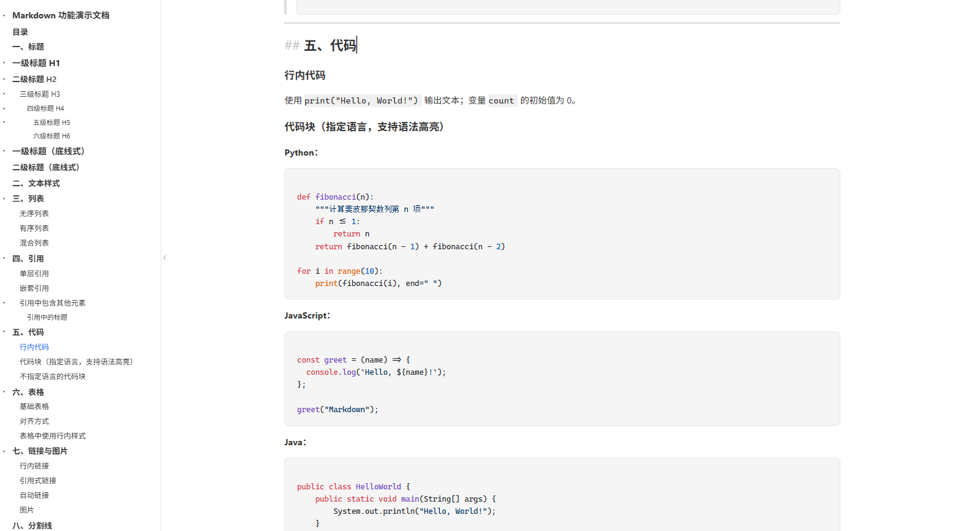980x531 pixels.
Task: Jump to 图片 outline entry
Action: pos(27,510)
